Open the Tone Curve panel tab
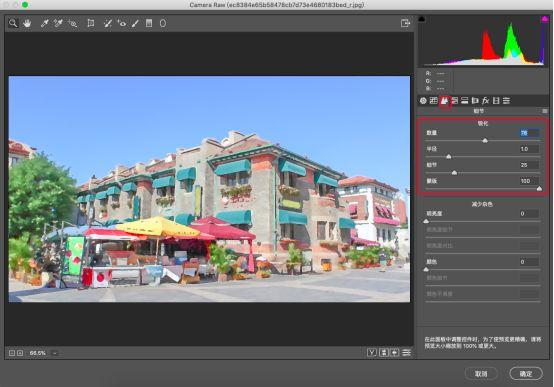The height and width of the screenshot is (387, 554). pyautogui.click(x=434, y=101)
